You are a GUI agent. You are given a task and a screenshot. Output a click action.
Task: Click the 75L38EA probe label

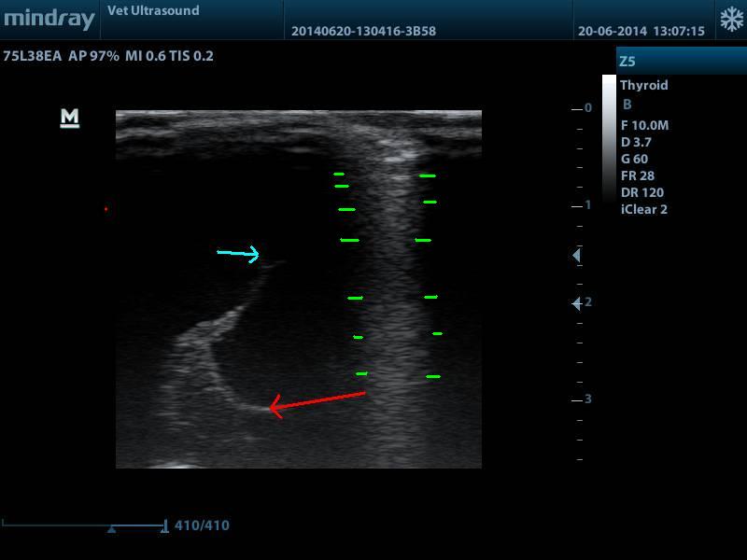(x=33, y=56)
